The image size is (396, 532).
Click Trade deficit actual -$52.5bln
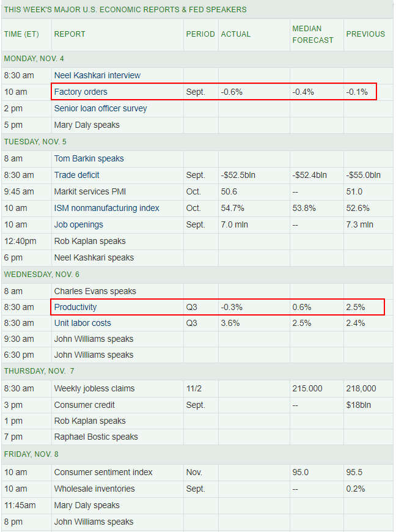click(238, 175)
